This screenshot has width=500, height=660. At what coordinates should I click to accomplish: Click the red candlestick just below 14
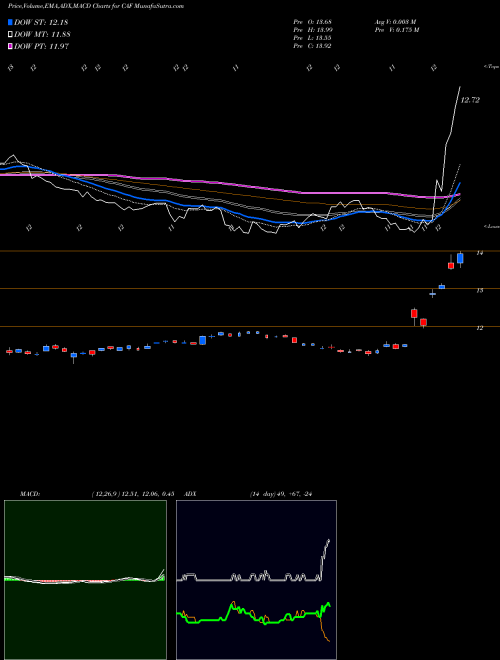(x=451, y=264)
